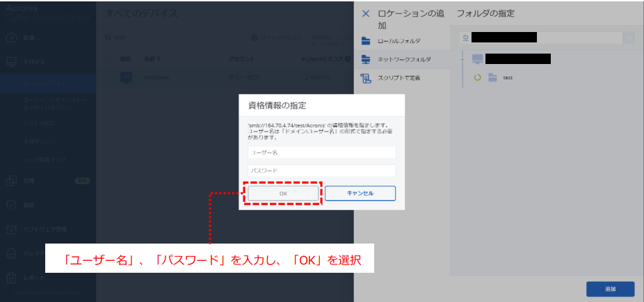Click the local folder icon (ローカルフォルダ)
This screenshot has height=302, width=644.
[x=366, y=41]
